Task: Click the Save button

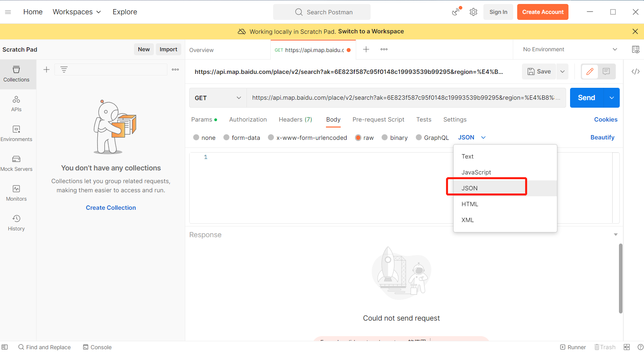Action: 539,72
